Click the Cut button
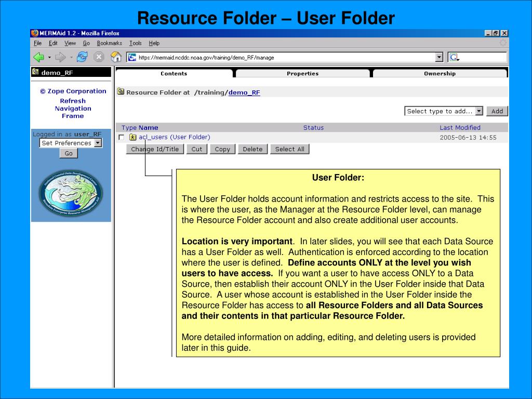Image resolution: width=532 pixels, height=399 pixels. pyautogui.click(x=197, y=149)
